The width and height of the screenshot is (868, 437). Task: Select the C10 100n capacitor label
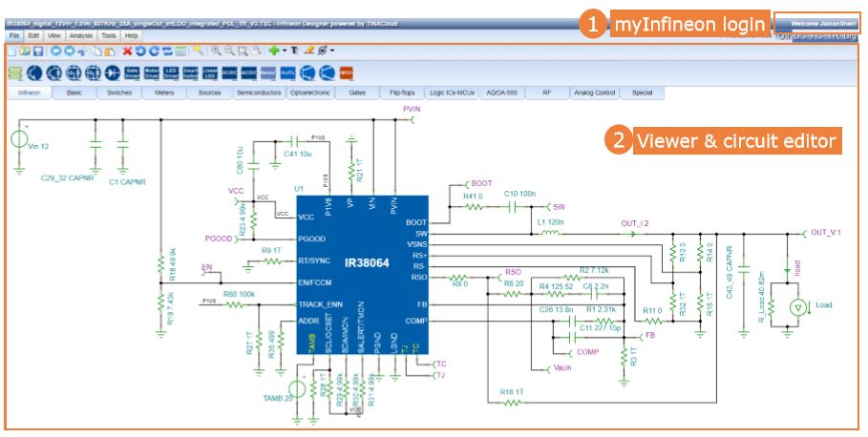point(519,194)
